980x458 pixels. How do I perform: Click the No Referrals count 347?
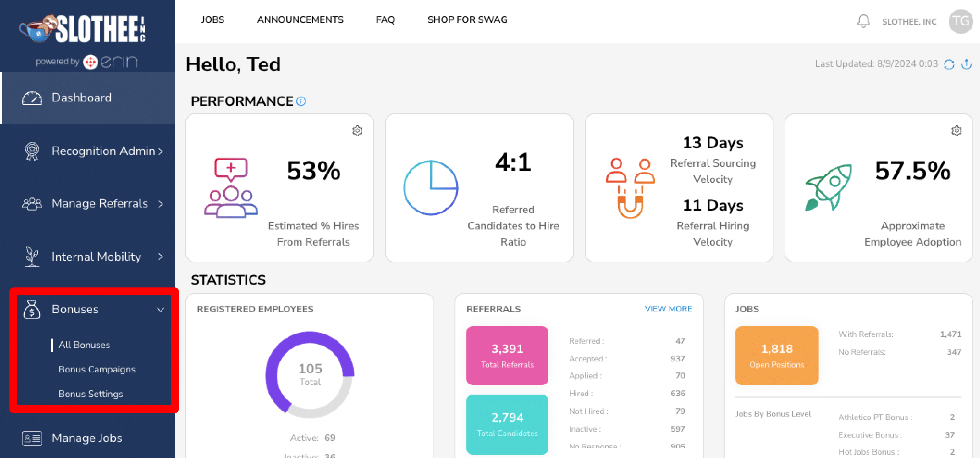[x=954, y=352]
